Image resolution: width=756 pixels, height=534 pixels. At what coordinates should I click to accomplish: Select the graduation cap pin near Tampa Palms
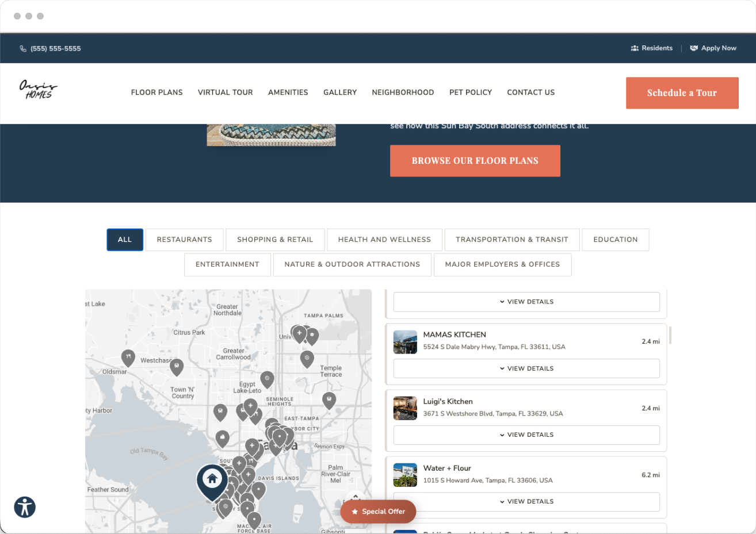(312, 336)
